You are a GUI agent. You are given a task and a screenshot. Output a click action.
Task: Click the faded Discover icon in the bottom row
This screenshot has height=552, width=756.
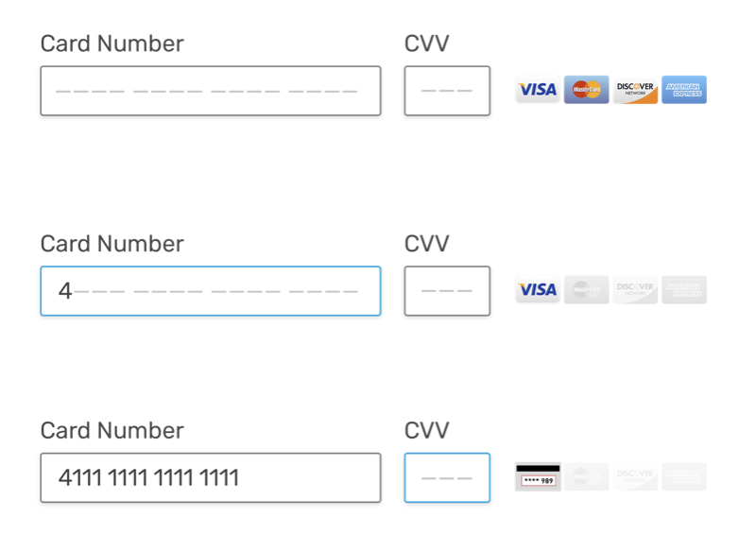coord(635,476)
